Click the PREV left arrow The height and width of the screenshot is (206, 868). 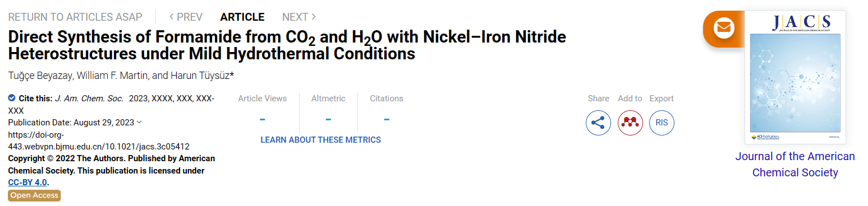[x=171, y=17]
